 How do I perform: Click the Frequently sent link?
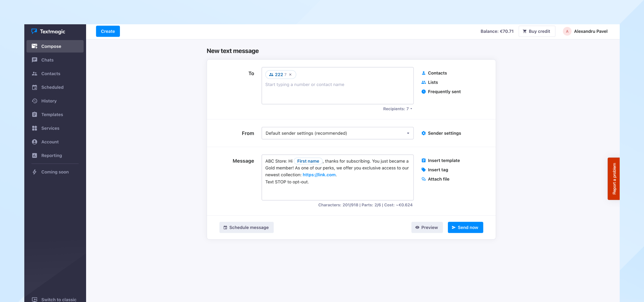[x=444, y=92]
